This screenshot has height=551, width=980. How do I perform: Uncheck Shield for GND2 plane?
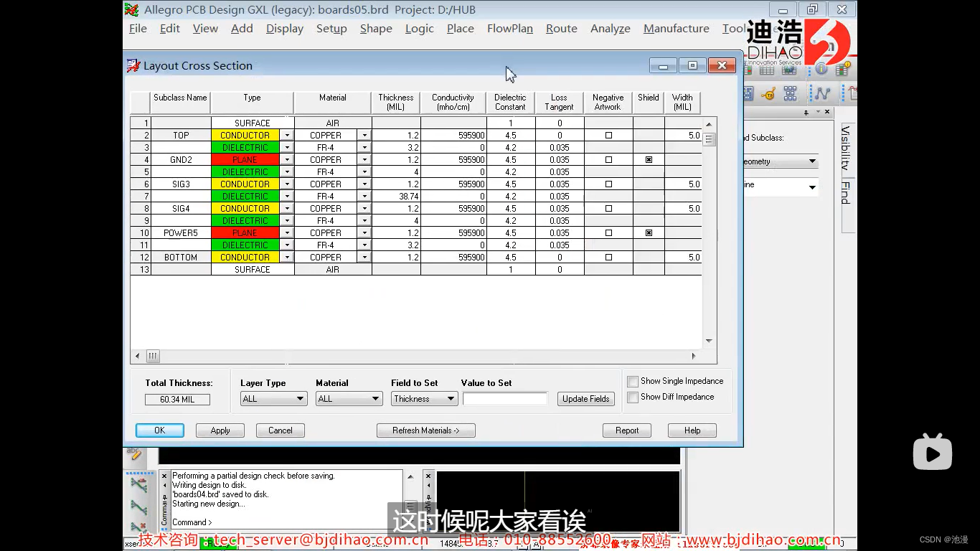649,160
